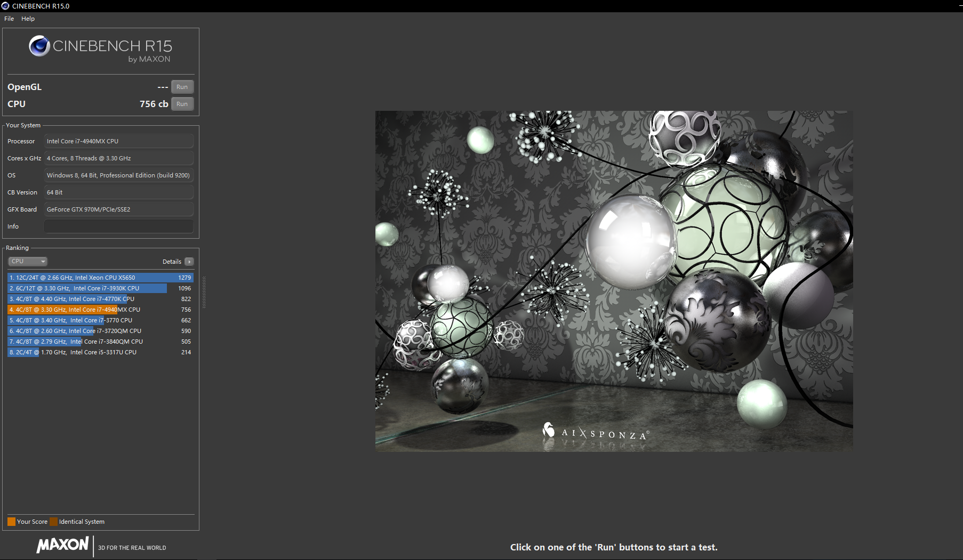Click the Processor field Intel Core i7-4940MX
Screen dimensions: 963x560
pos(118,141)
